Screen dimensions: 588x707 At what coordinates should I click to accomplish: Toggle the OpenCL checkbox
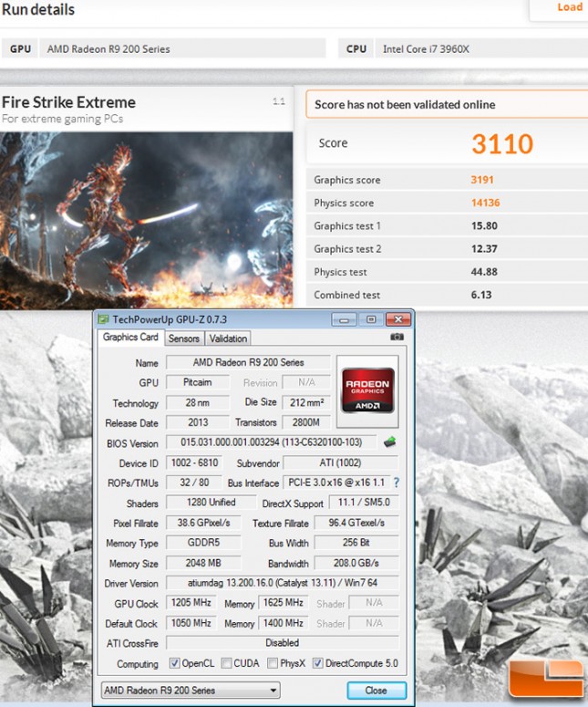(174, 663)
